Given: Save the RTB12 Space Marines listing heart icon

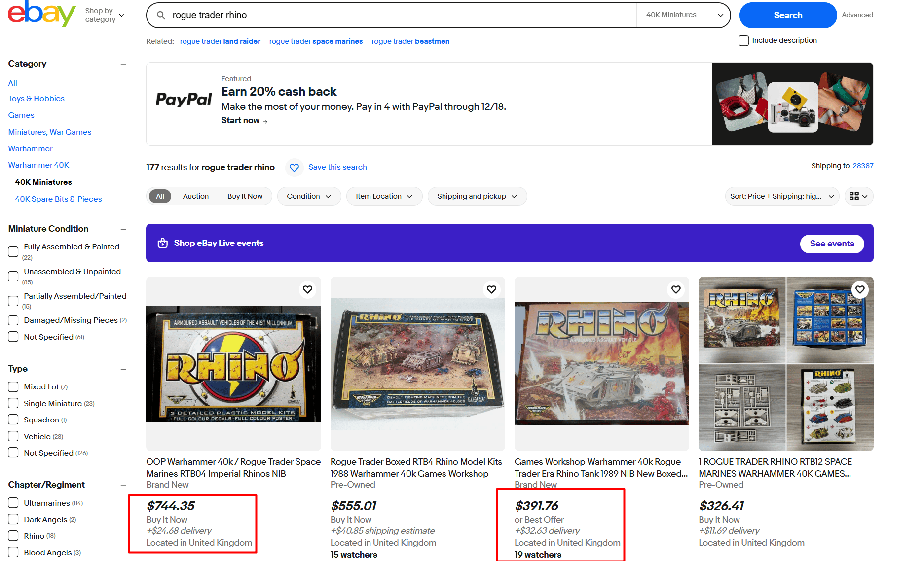Looking at the screenshot, I should point(860,289).
